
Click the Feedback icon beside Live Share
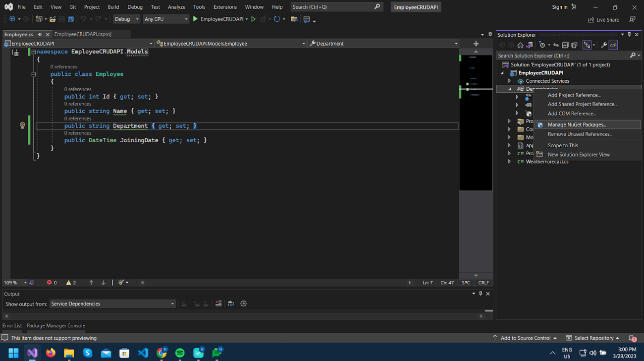click(x=632, y=19)
